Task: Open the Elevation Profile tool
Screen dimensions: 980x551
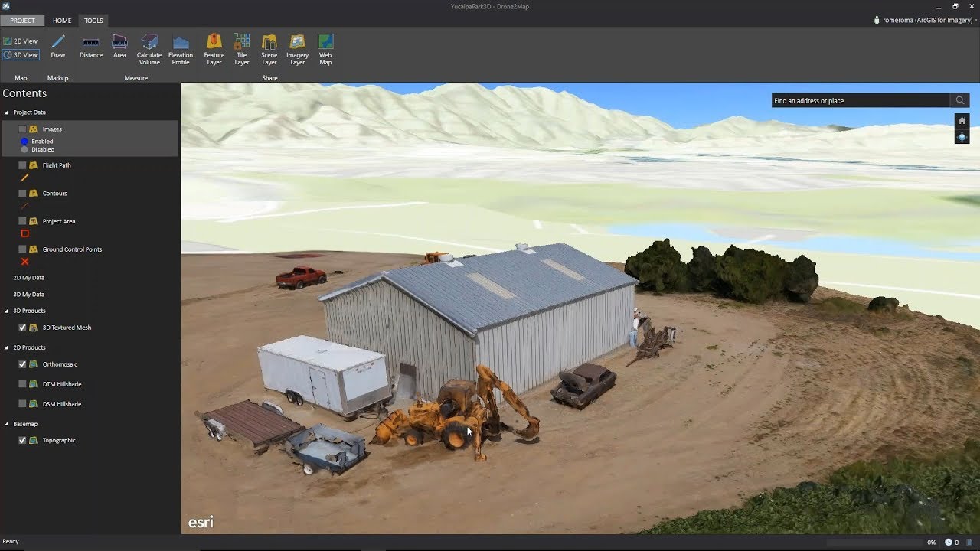Action: (x=181, y=49)
